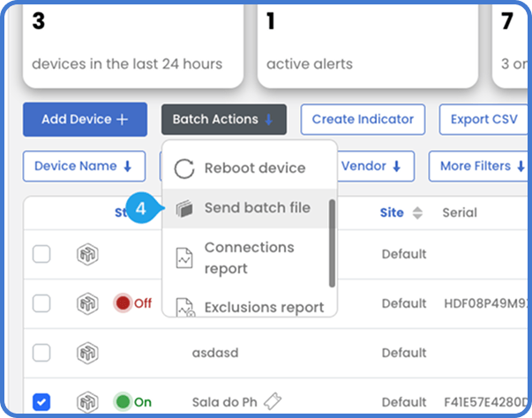The image size is (532, 418).
Task: Open the Device Name filter dropdown
Action: [x=84, y=166]
